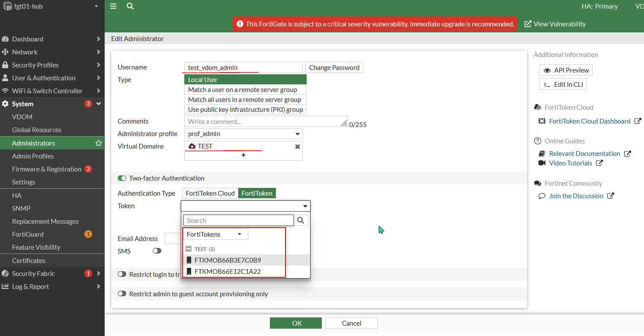The height and width of the screenshot is (336, 644).
Task: Click the Log & Report chart icon
Action: 5,286
